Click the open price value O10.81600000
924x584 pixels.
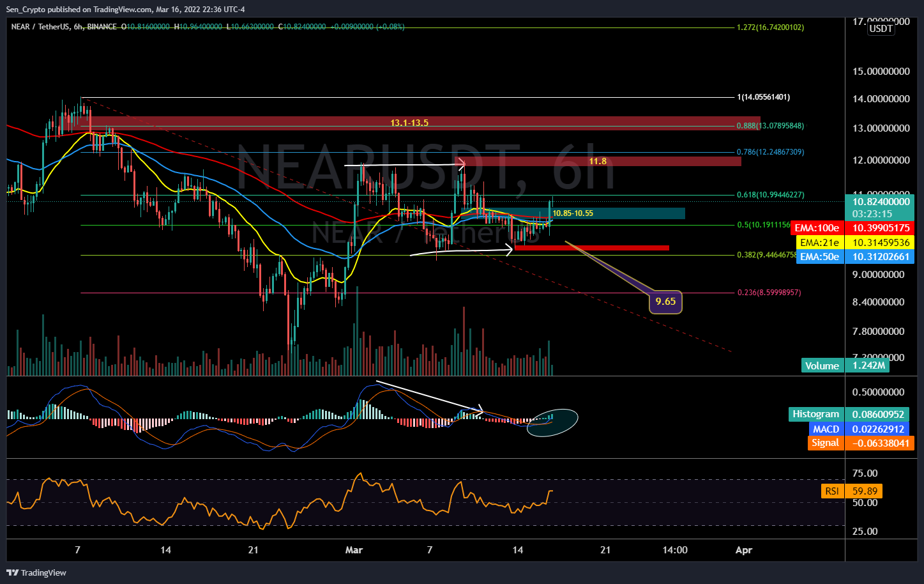[146, 27]
